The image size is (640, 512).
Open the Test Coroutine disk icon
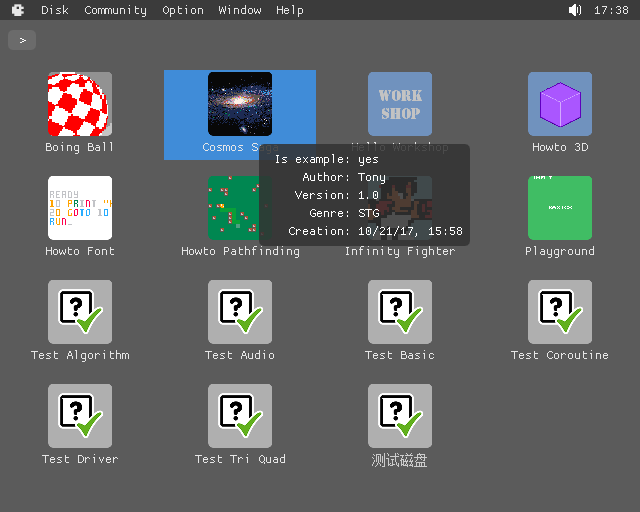[560, 312]
